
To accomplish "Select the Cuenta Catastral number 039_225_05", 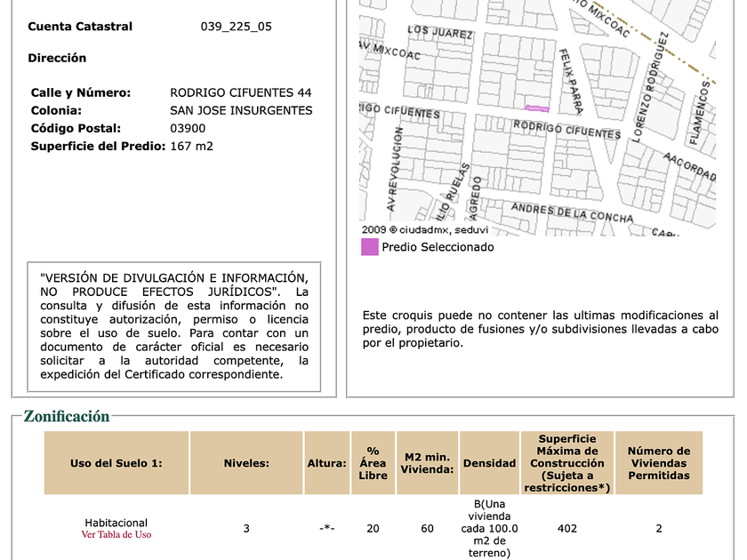I will tap(237, 26).
